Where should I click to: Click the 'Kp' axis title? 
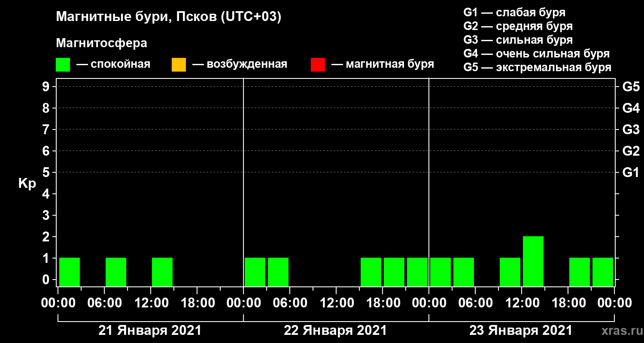(27, 184)
